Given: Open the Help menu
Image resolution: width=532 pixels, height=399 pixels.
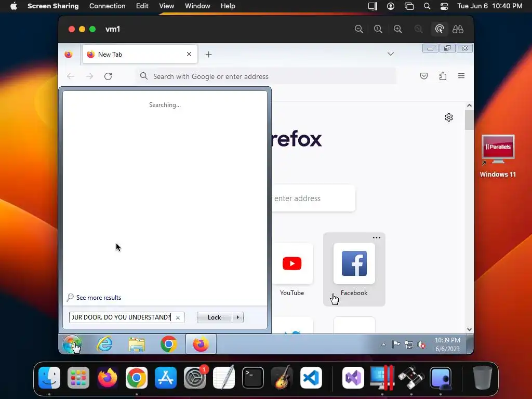Looking at the screenshot, I should coord(228,6).
